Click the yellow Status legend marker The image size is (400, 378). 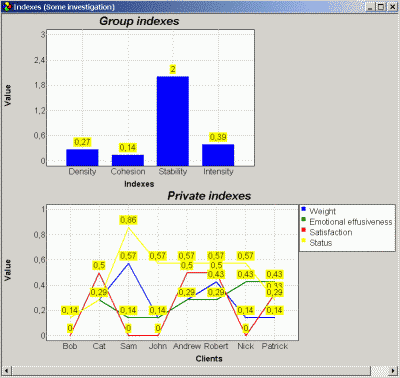(303, 241)
